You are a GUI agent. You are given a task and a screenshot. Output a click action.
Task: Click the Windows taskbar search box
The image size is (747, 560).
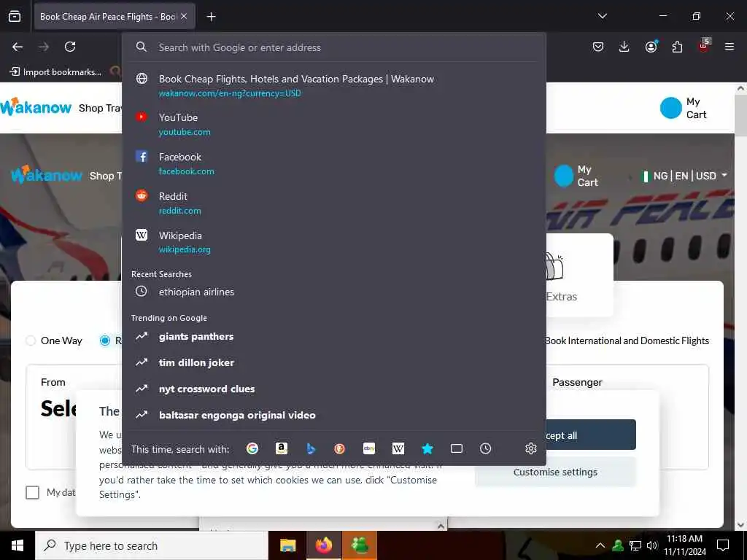(x=152, y=545)
